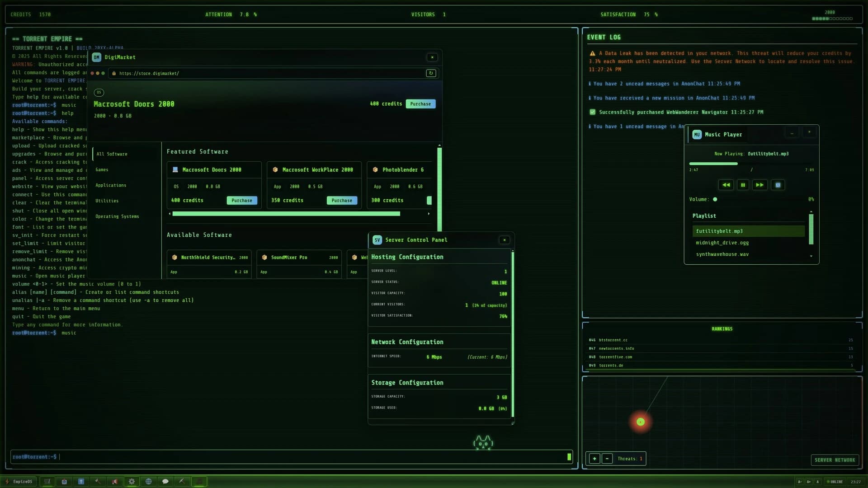Select the Operating Systems category

118,216
